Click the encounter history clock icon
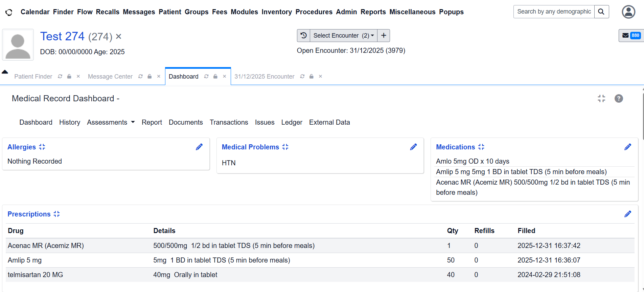The height and width of the screenshot is (292, 644). click(303, 36)
